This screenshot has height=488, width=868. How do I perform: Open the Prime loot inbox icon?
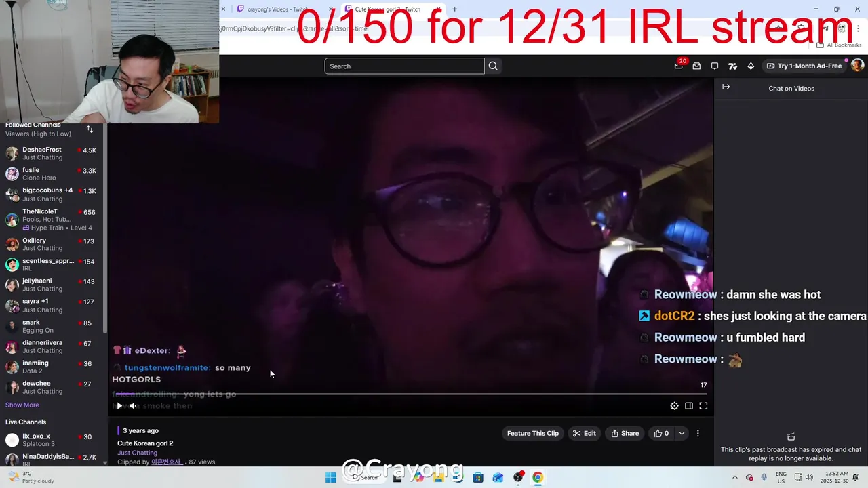pyautogui.click(x=696, y=66)
